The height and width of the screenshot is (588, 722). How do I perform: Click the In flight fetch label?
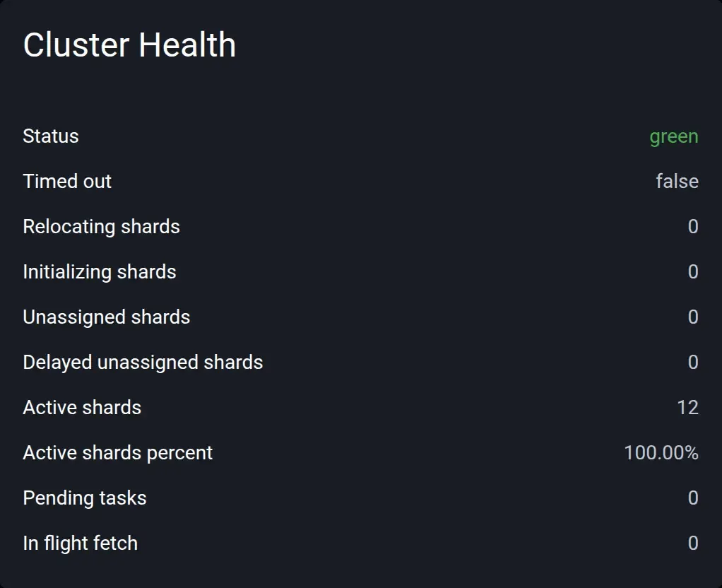coord(80,543)
